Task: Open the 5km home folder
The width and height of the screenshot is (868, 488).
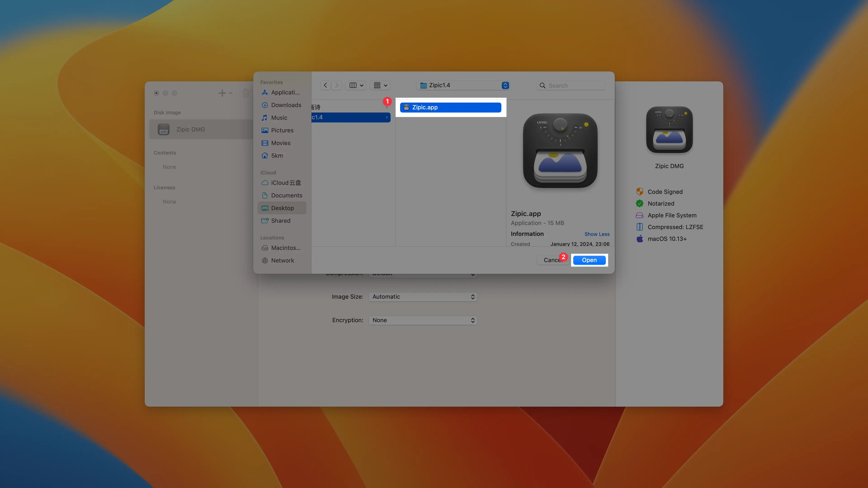Action: coord(282,156)
